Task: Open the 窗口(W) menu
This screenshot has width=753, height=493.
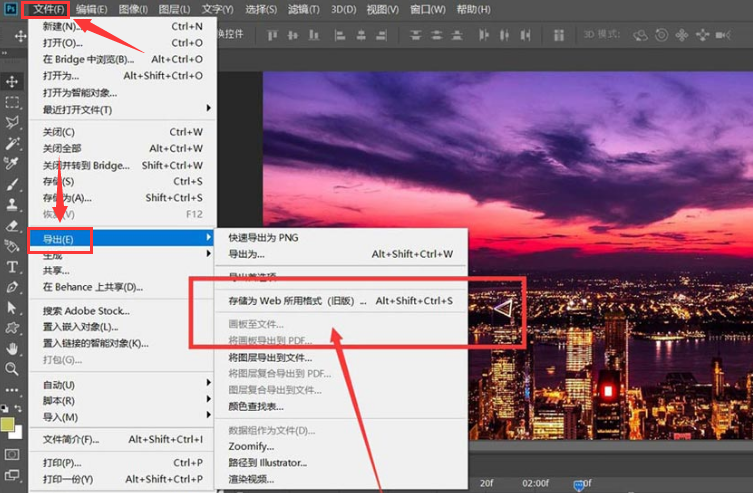Action: point(428,9)
